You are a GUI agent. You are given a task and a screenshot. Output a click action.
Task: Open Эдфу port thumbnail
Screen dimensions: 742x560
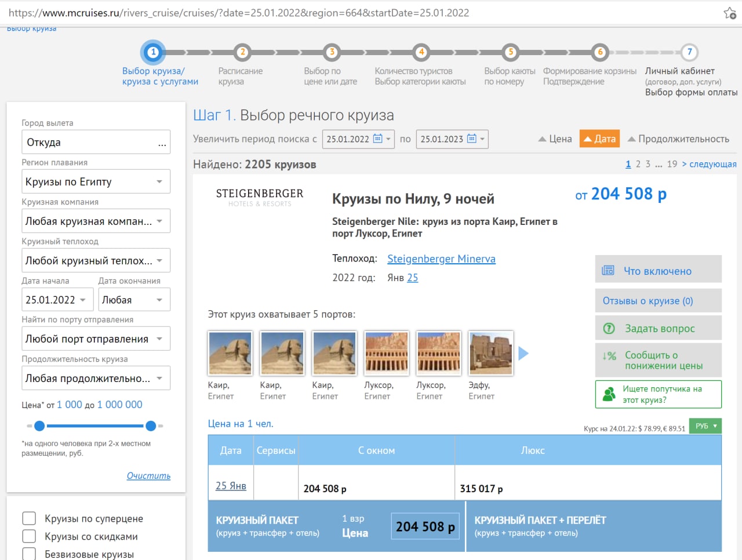click(491, 353)
